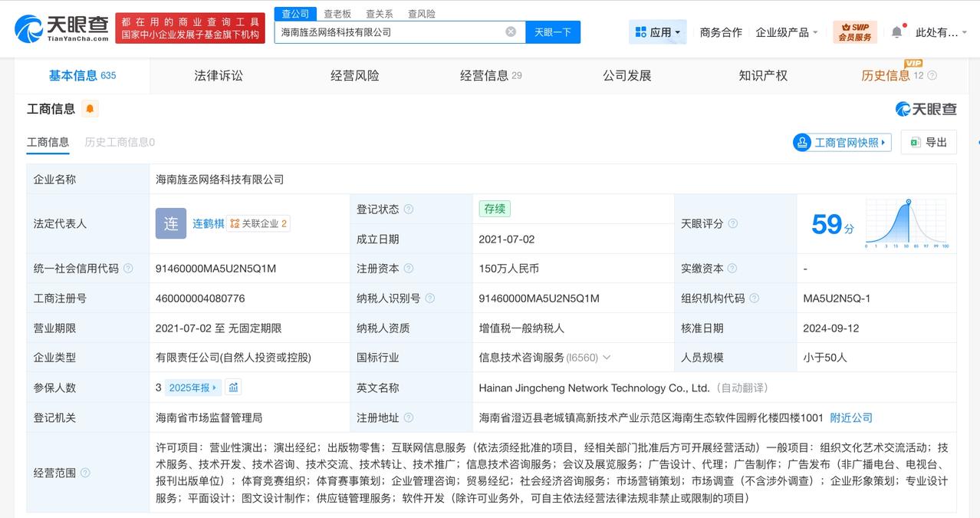Click help icon next to 纳税人识别号
Screen dimensions: 980x518
point(430,299)
